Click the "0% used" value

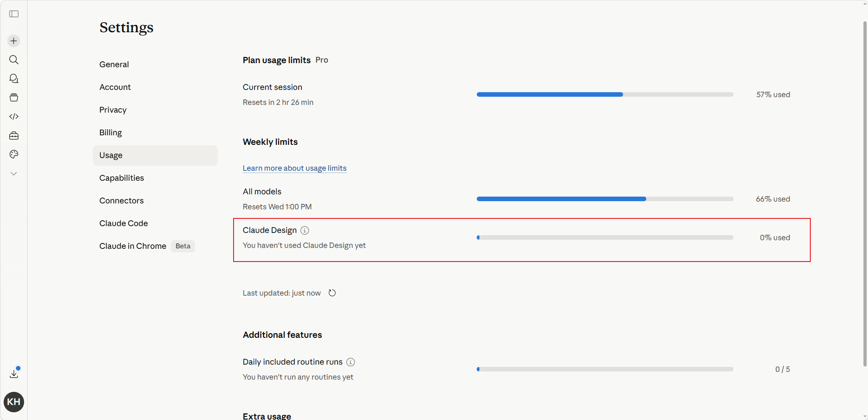[775, 237]
